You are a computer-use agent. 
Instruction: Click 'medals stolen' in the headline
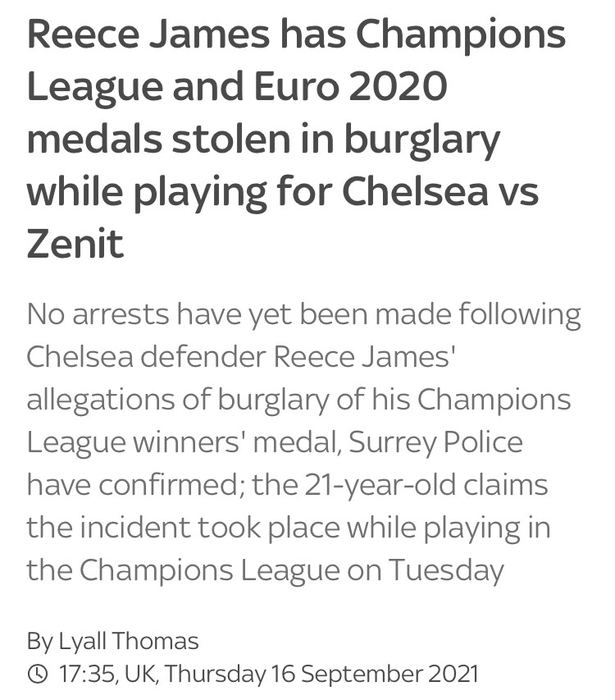tap(160, 139)
